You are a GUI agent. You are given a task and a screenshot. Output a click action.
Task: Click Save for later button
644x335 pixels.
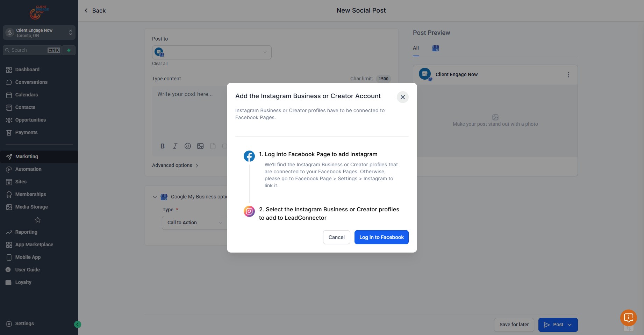[514, 325]
